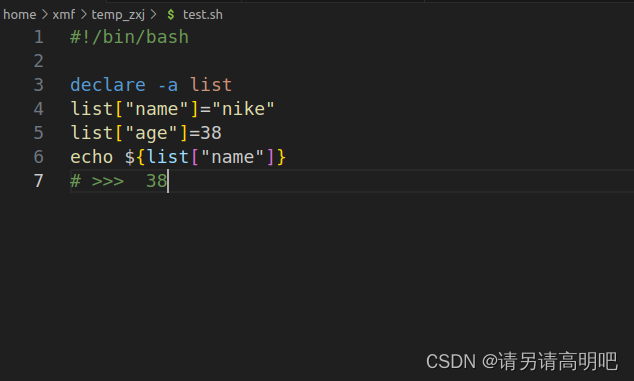Click the '# >>>' comment on line 7

click(97, 181)
